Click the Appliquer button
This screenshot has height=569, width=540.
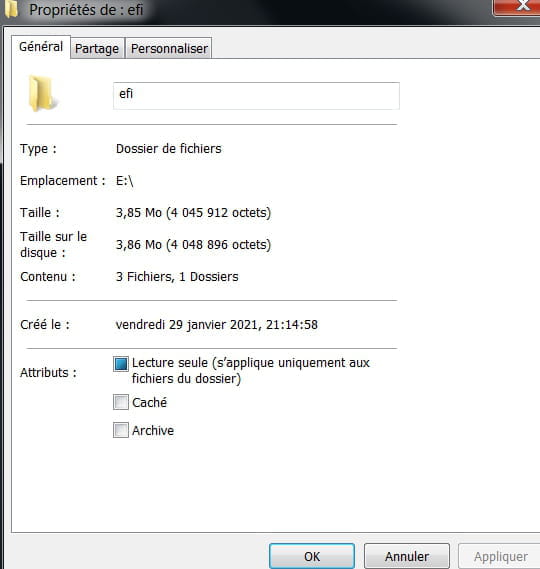[501, 556]
